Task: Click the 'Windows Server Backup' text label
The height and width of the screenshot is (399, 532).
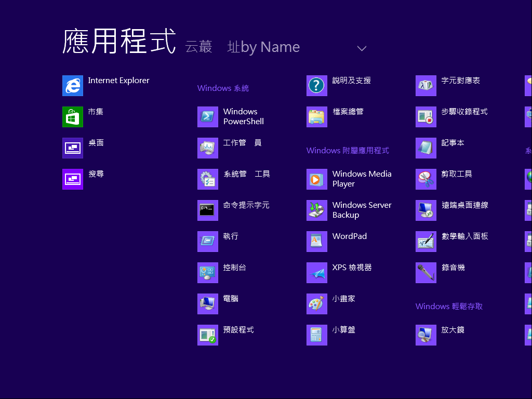Action: [x=362, y=210]
